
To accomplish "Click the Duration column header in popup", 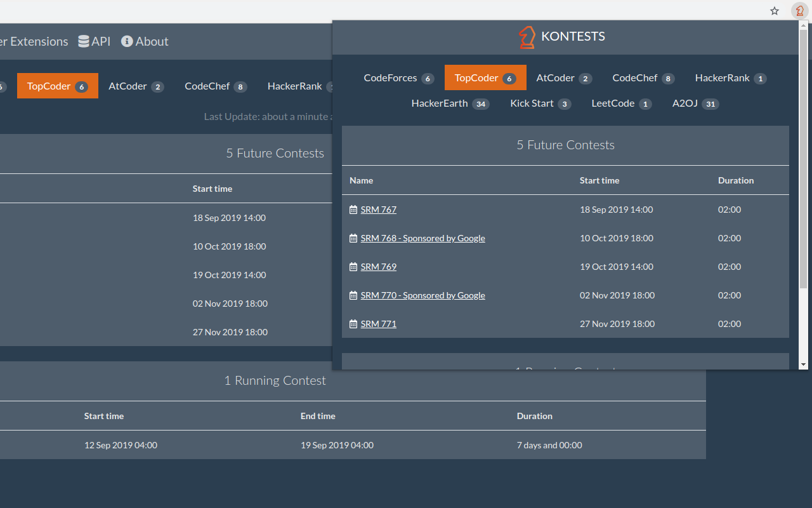I will click(736, 180).
